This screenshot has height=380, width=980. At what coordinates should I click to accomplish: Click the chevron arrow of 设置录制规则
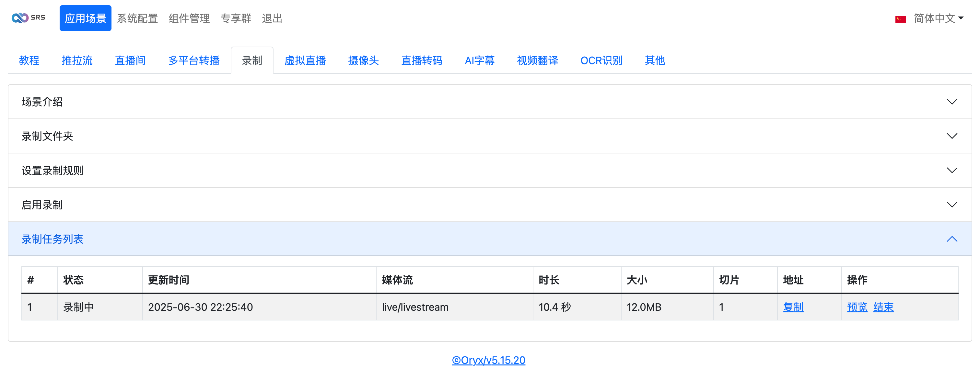(x=952, y=170)
